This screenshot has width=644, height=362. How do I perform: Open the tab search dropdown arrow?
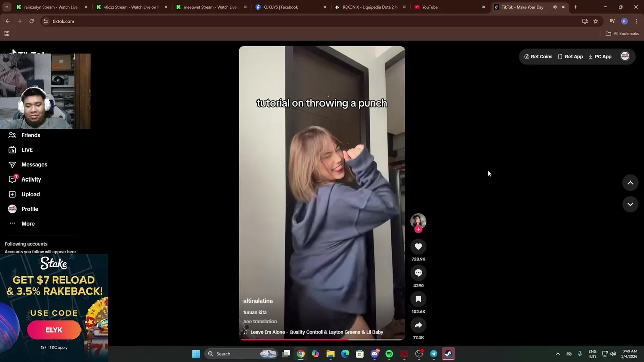pos(7,7)
